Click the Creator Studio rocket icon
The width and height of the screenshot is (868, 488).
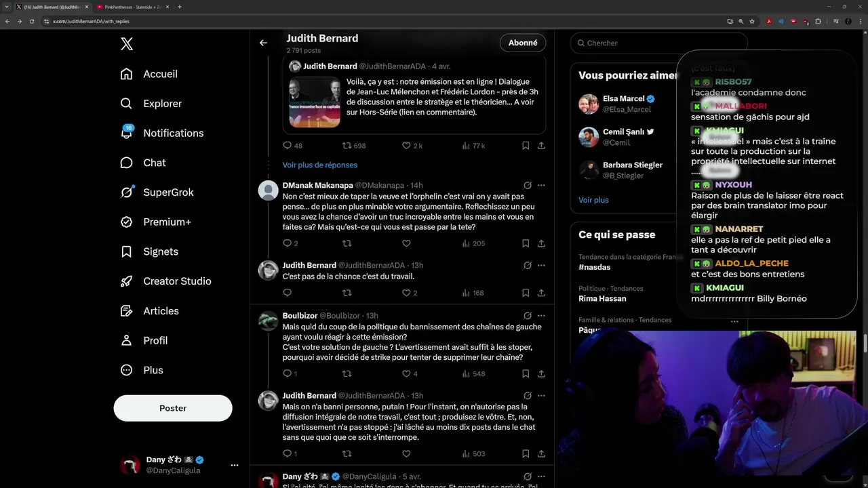[126, 281]
